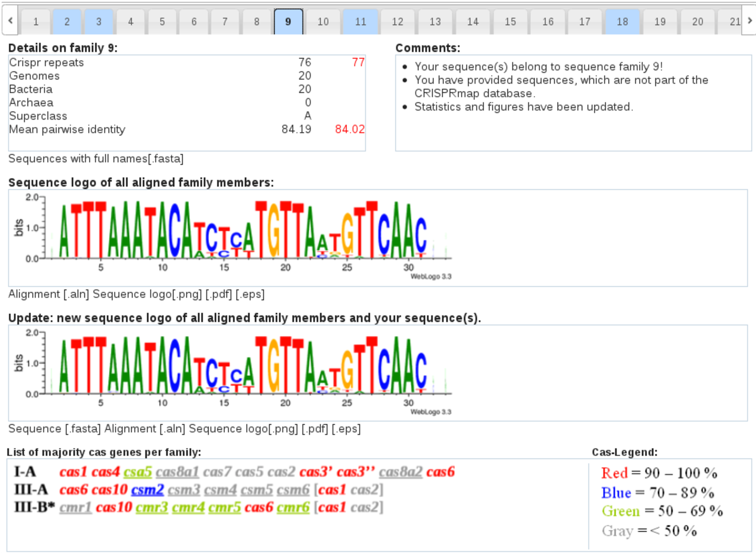Download original sequence logo [.pdf]
This screenshot has height=553, width=756.
coord(218,294)
